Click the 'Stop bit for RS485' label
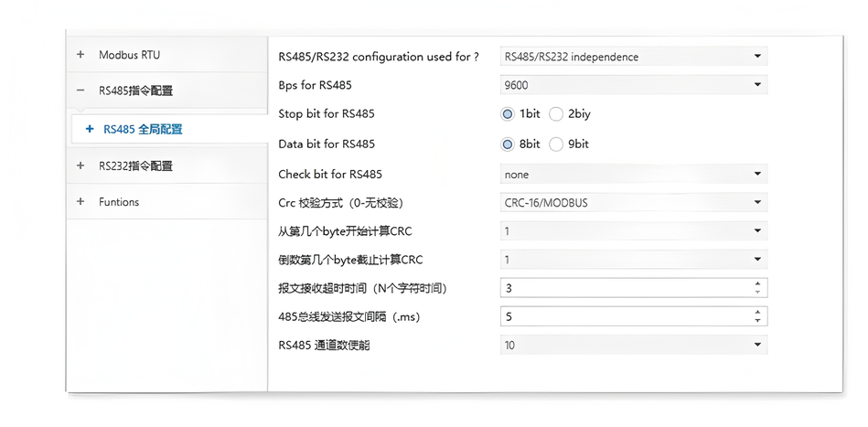 [x=327, y=114]
